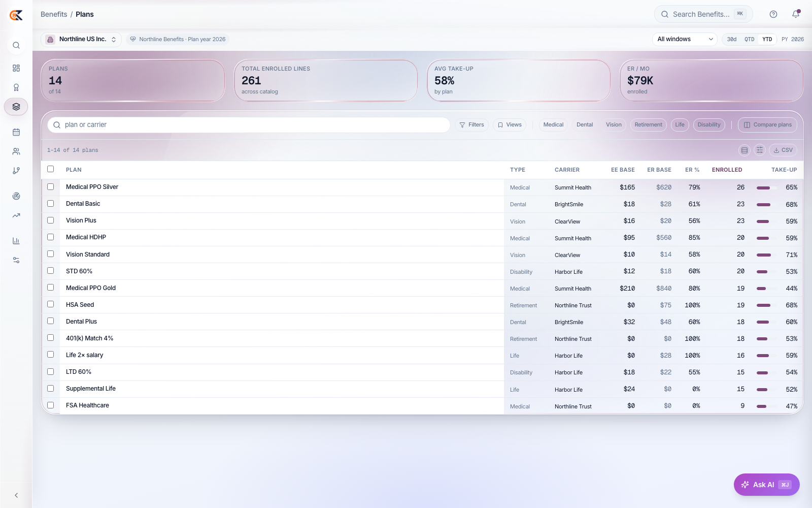Sort by the ER % column header
The height and width of the screenshot is (508, 812).
coord(692,170)
